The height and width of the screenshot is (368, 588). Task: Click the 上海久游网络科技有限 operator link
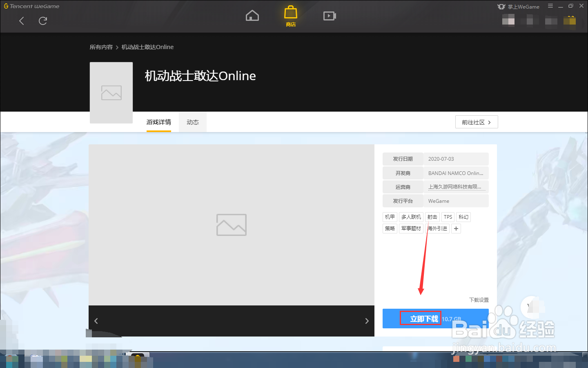point(454,187)
